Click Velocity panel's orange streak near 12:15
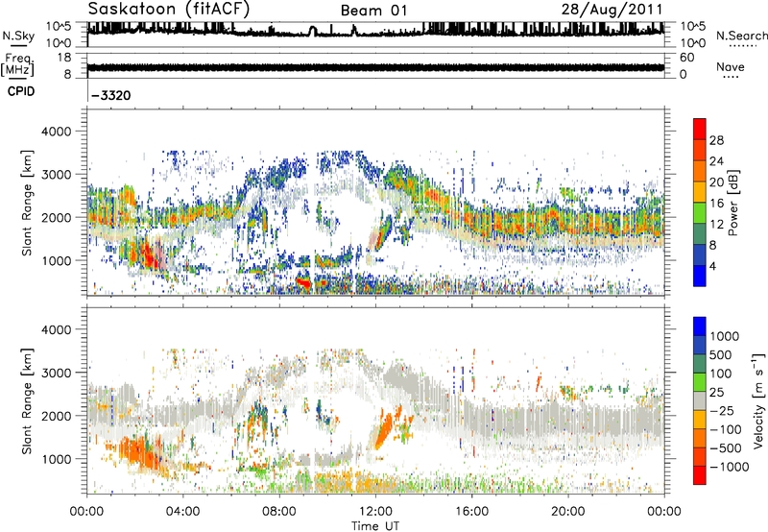This screenshot has width=768, height=532. coord(383,431)
